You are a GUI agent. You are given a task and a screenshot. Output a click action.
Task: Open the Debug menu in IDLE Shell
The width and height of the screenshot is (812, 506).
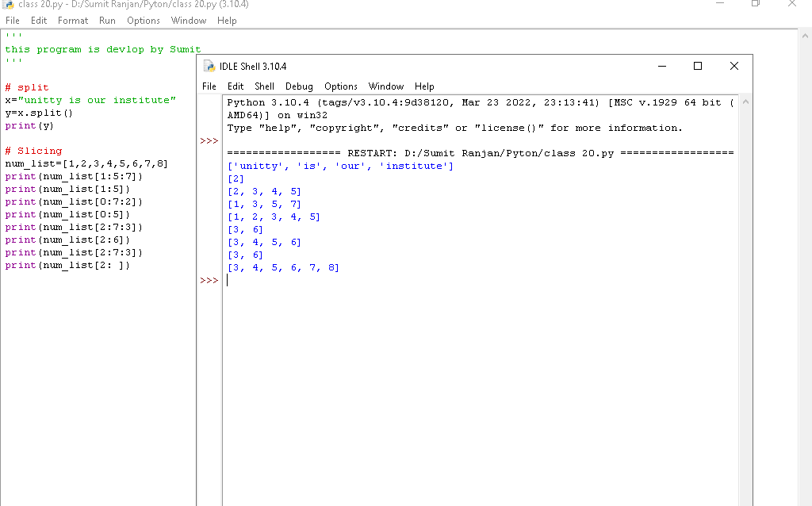[x=299, y=86]
